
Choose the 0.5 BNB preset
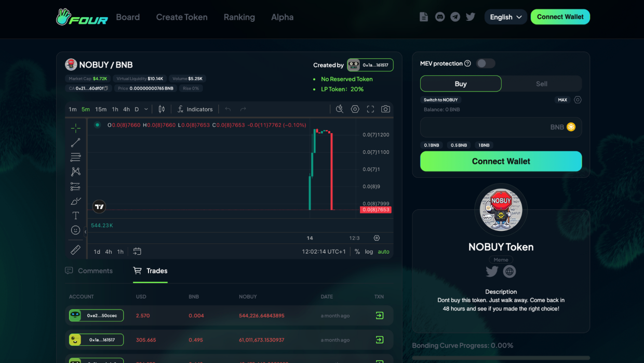459,145
